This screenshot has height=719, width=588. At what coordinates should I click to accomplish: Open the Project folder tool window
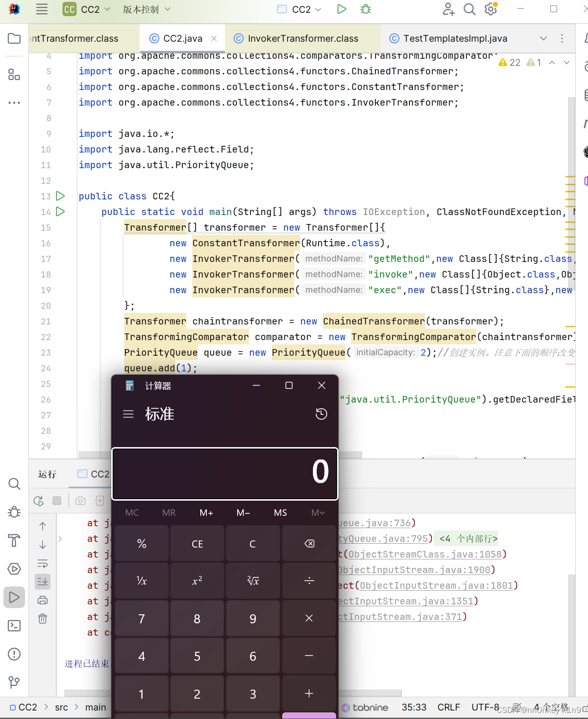click(14, 38)
